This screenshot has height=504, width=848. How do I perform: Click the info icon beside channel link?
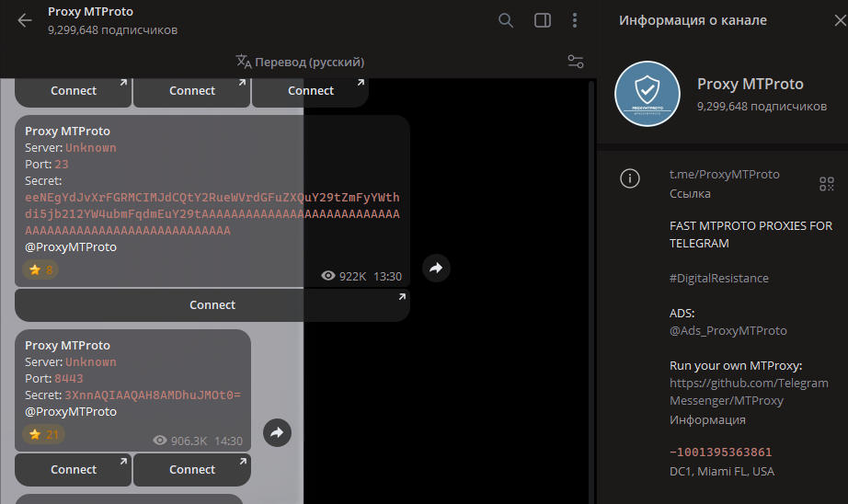click(630, 178)
